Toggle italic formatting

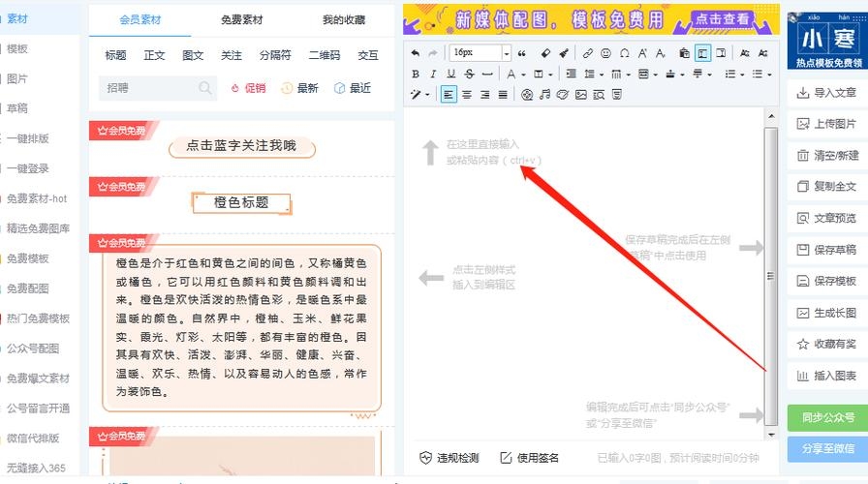point(433,74)
